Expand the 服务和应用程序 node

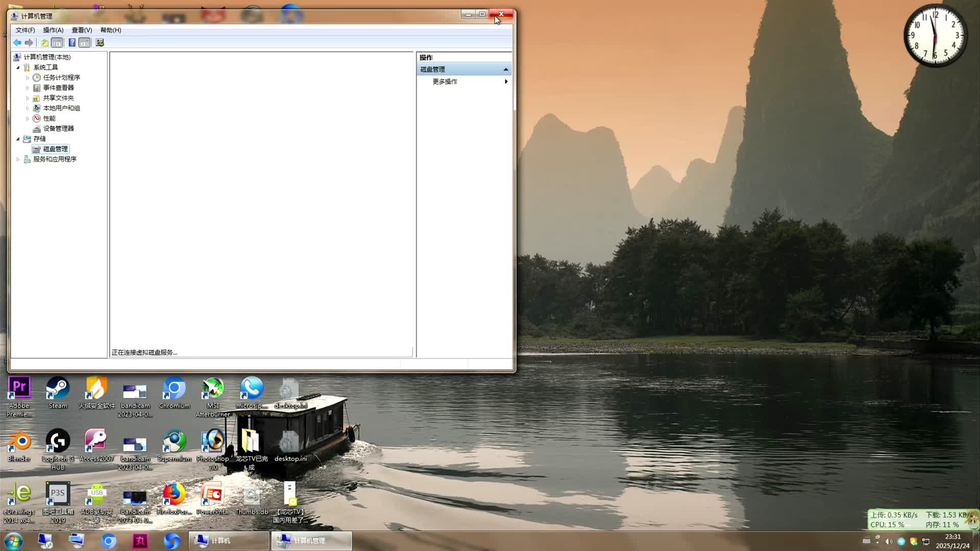[18, 159]
